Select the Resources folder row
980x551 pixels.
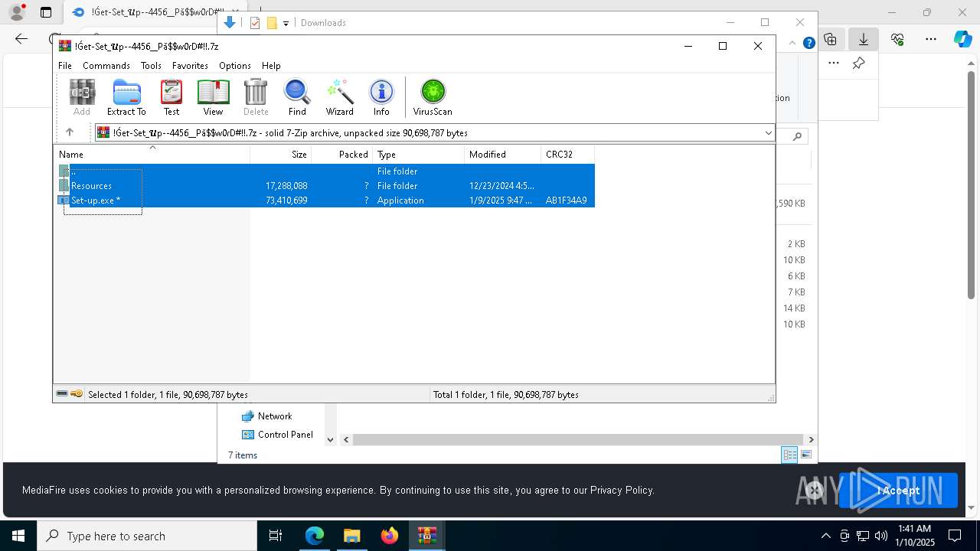tap(325, 186)
